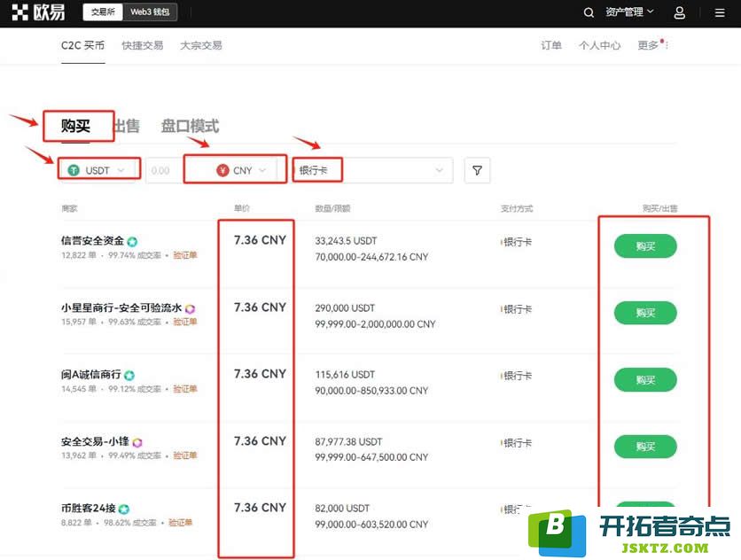Click the 82,000 USDT quantity
The width and height of the screenshot is (741, 560).
pyautogui.click(x=342, y=509)
